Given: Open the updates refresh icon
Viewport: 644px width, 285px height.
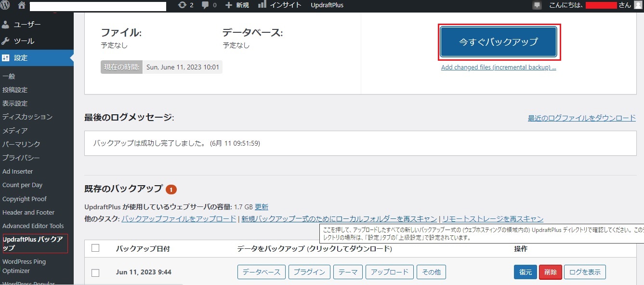Looking at the screenshot, I should tap(182, 5).
